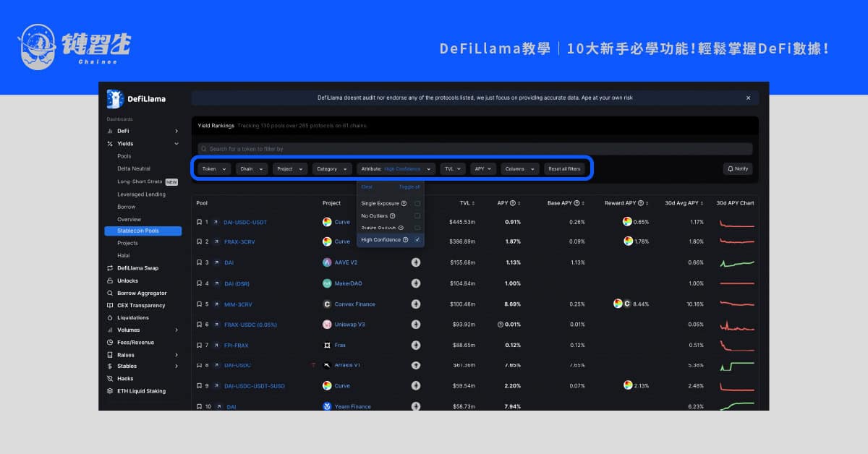The height and width of the screenshot is (454, 868).
Task: Enable the No Outliers checkbox
Action: pyautogui.click(x=417, y=215)
